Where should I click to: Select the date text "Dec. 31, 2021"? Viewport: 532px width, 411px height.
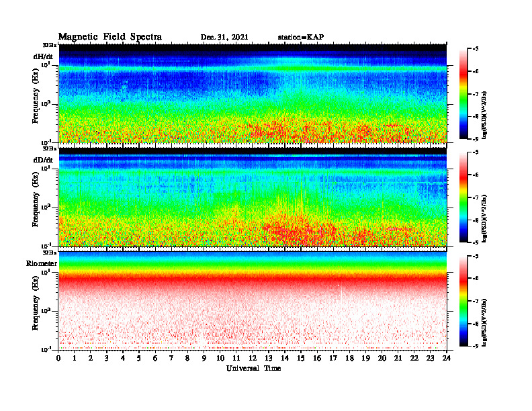click(224, 38)
